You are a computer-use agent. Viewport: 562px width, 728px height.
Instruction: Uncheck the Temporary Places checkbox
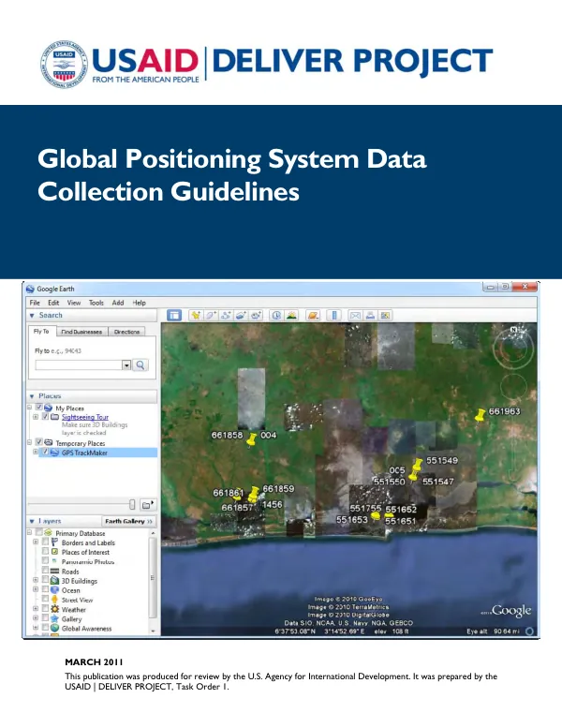(x=39, y=442)
